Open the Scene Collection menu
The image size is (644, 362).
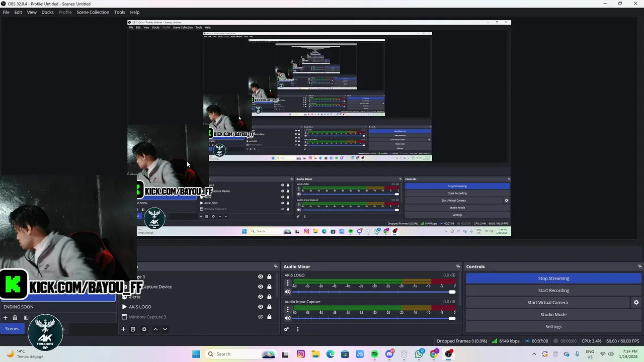(93, 12)
